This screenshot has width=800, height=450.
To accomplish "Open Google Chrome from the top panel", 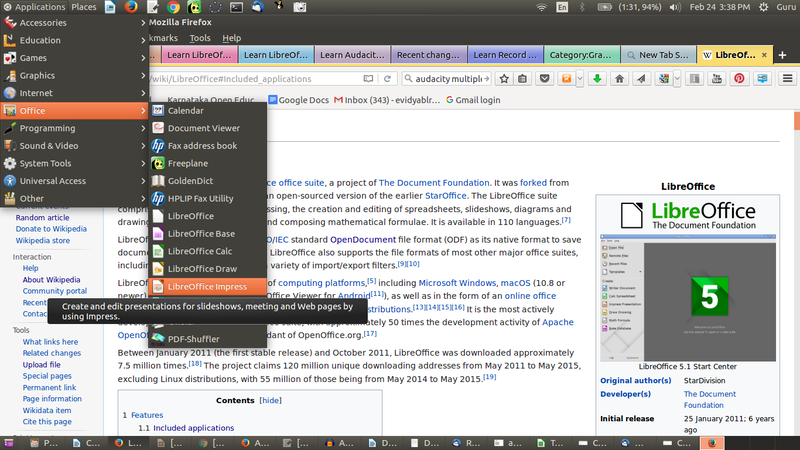I will (x=173, y=7).
